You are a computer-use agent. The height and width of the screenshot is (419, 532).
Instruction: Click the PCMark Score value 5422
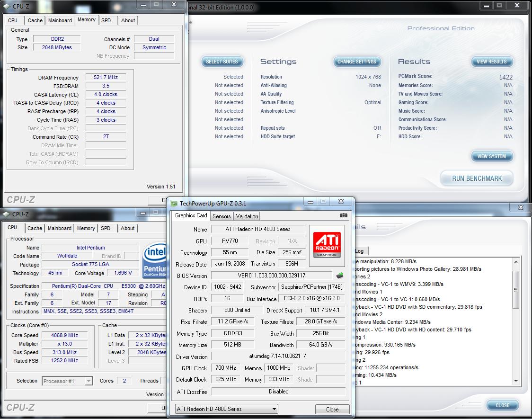click(506, 77)
